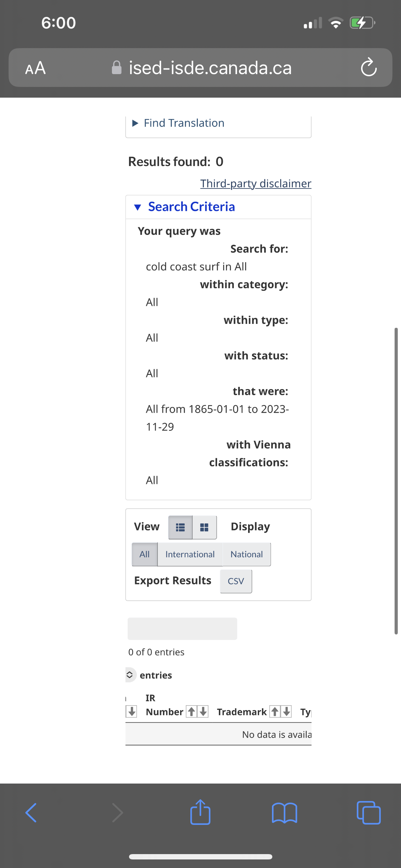Image resolution: width=401 pixels, height=868 pixels.
Task: Open the bookmarks book icon
Action: point(284,813)
